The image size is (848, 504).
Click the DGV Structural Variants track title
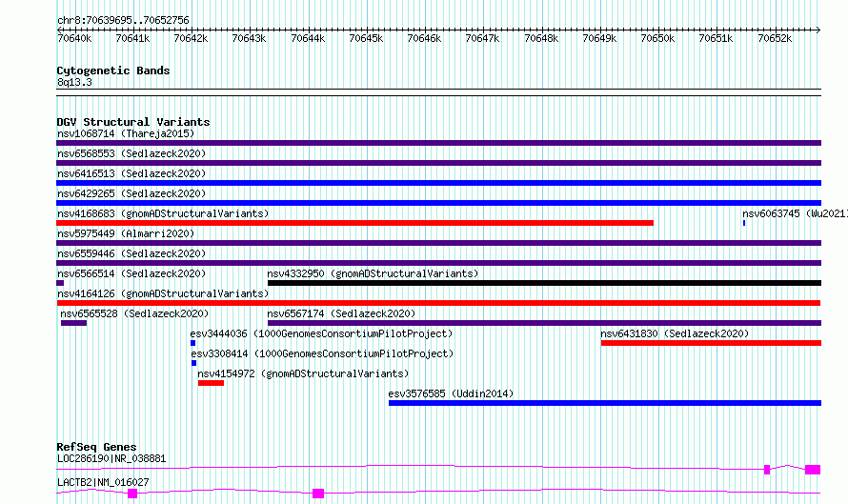[133, 122]
